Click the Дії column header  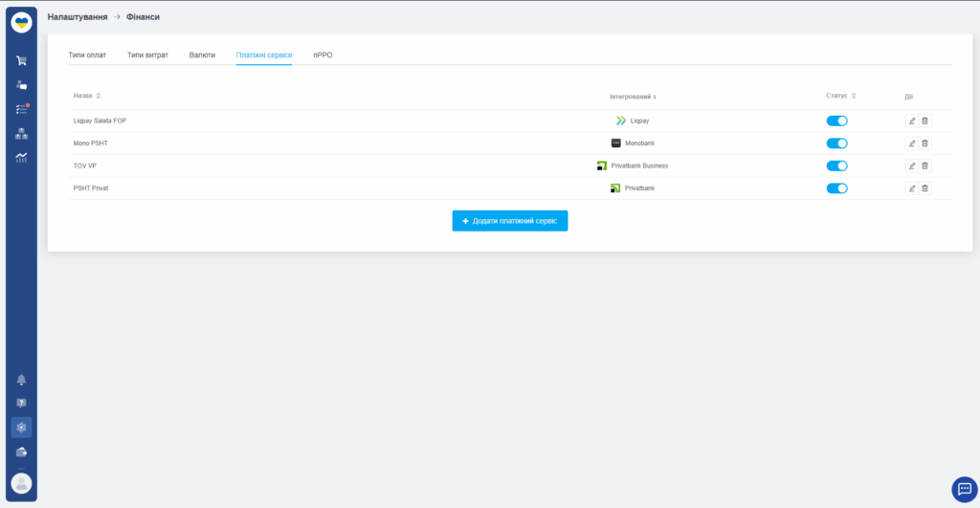[909, 97]
